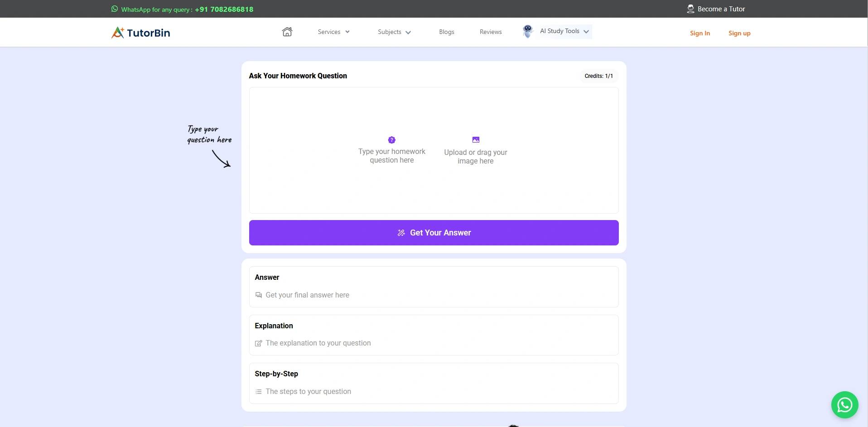Click the chat icon in the Answer section
The image size is (868, 427).
[258, 295]
